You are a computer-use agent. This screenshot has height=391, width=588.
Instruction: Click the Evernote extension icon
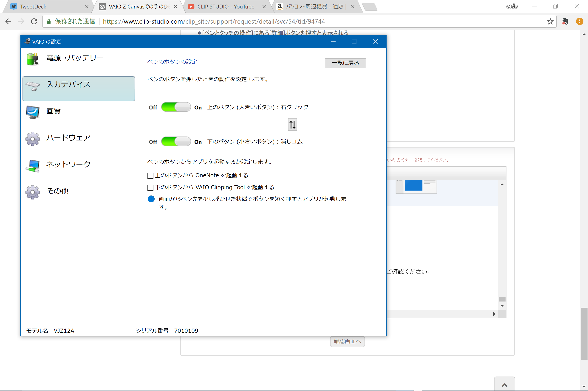[x=565, y=21]
